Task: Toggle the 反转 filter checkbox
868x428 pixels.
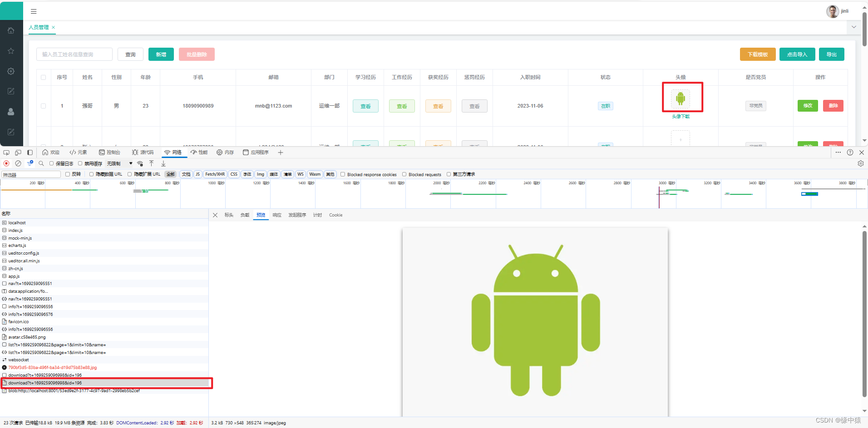Action: click(68, 174)
